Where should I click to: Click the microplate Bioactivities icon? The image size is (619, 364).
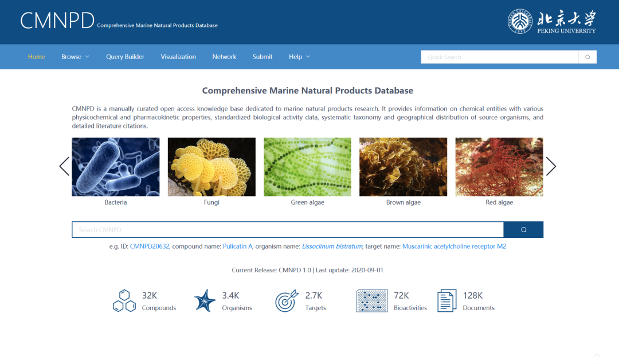pos(372,301)
